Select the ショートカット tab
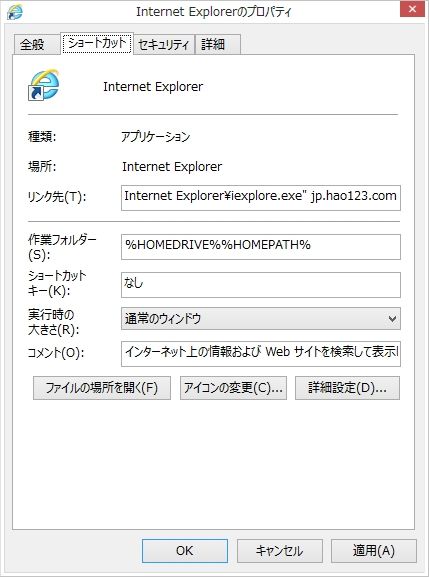Image resolution: width=429 pixels, height=577 pixels. point(97,43)
